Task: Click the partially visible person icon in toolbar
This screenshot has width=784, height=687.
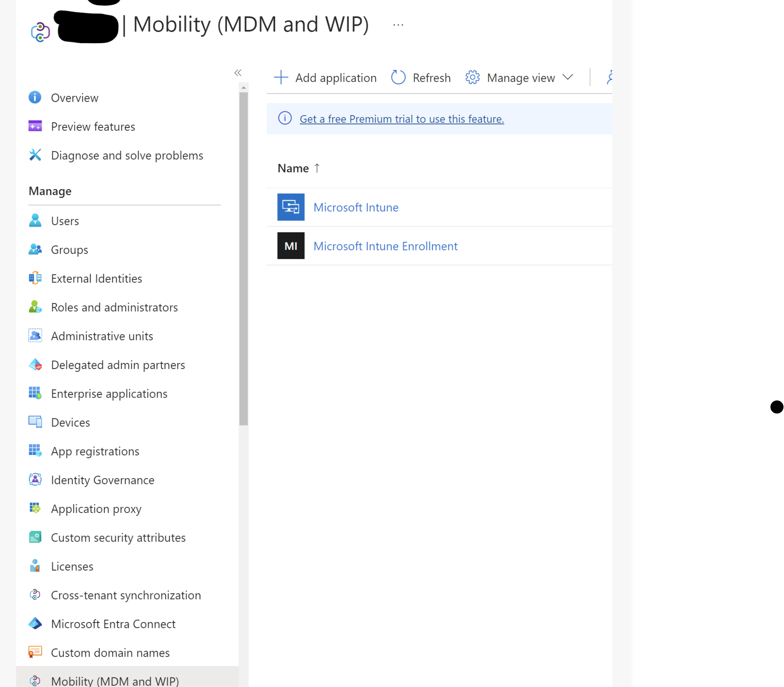Action: tap(609, 77)
